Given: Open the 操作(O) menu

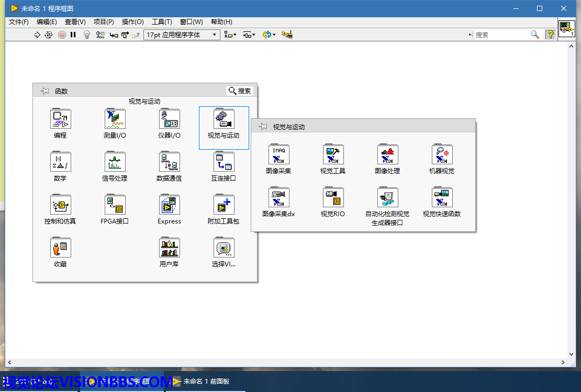Looking at the screenshot, I should [132, 22].
